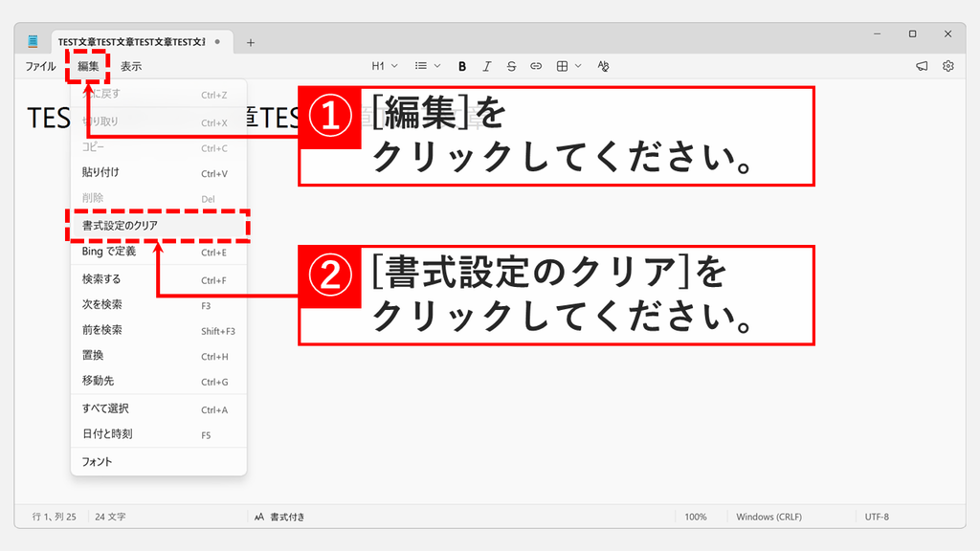Select 削除 in the edit menu

pyautogui.click(x=159, y=199)
